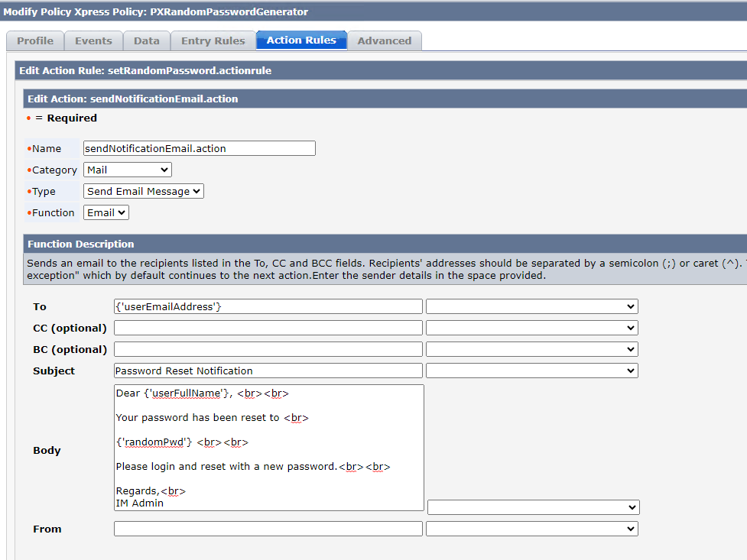Screen dimensions: 747x560
Task: Click the Subject field with Password Reset Notification
Action: coord(268,371)
